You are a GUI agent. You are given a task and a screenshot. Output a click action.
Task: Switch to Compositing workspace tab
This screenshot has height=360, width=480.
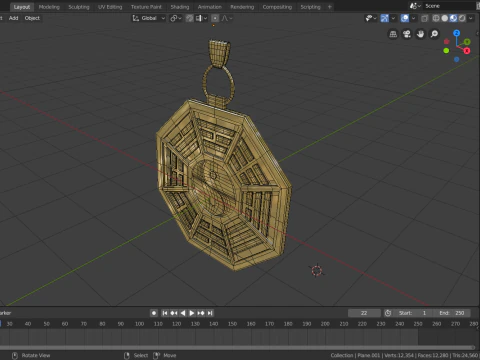[277, 7]
